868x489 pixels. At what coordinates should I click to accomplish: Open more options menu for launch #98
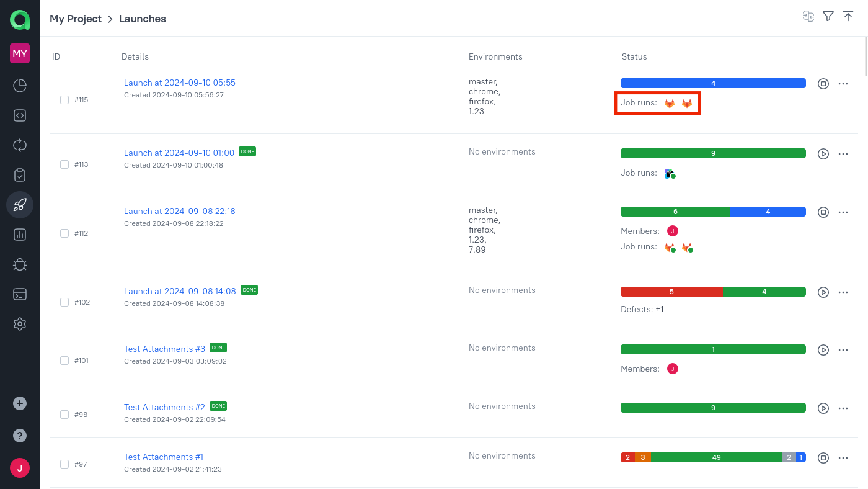click(x=843, y=408)
